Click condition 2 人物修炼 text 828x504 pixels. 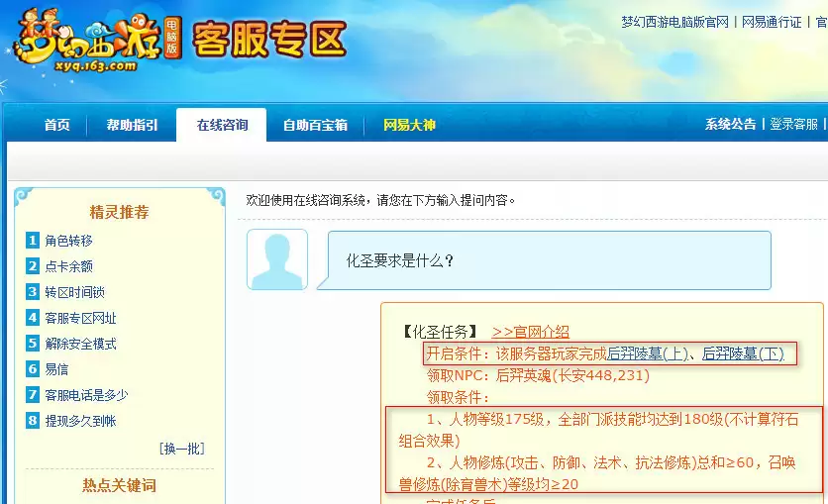(597, 473)
